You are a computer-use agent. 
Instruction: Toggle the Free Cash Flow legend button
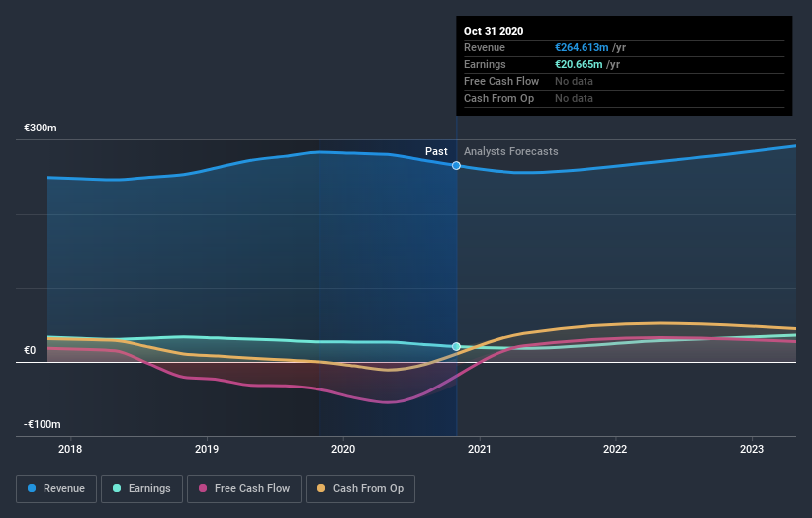pyautogui.click(x=244, y=489)
